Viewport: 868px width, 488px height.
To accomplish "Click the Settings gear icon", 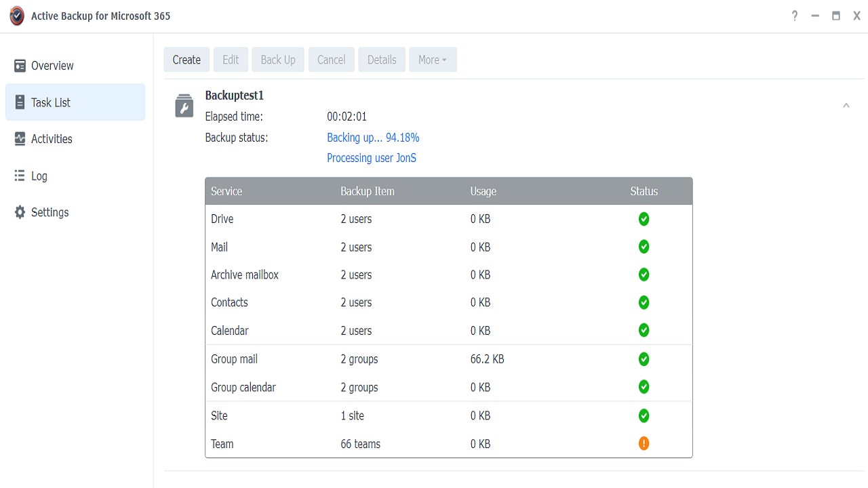I will [20, 212].
